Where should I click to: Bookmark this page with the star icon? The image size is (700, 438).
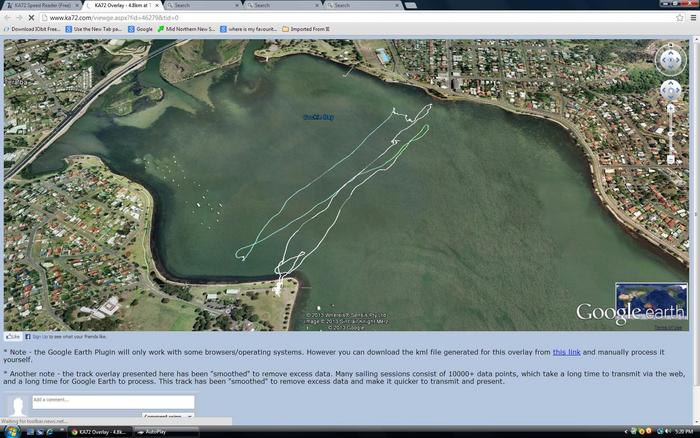point(680,18)
